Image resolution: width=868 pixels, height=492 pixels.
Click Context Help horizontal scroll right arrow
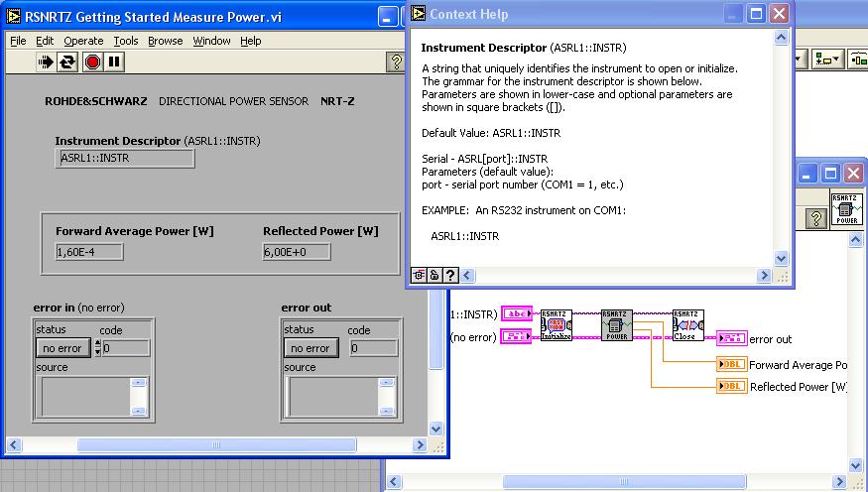point(765,275)
